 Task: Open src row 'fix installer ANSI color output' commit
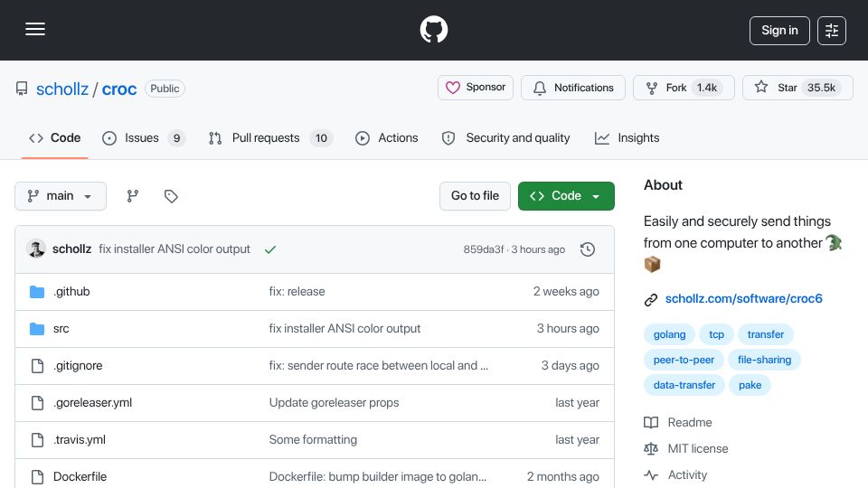344,329
